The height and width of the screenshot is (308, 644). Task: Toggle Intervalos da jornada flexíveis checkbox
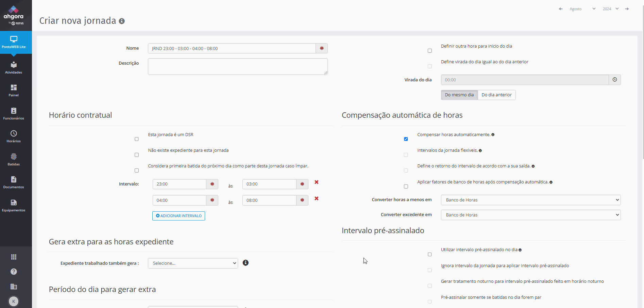point(406,155)
